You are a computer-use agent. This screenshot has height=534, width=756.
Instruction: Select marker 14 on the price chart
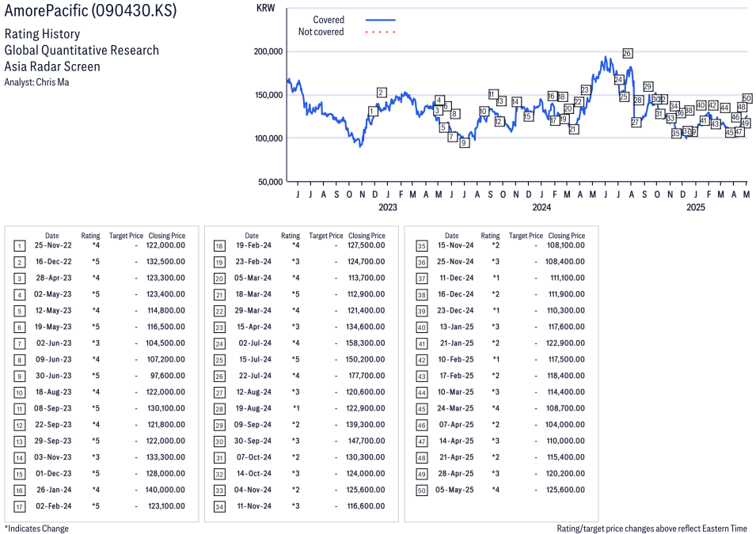point(515,102)
